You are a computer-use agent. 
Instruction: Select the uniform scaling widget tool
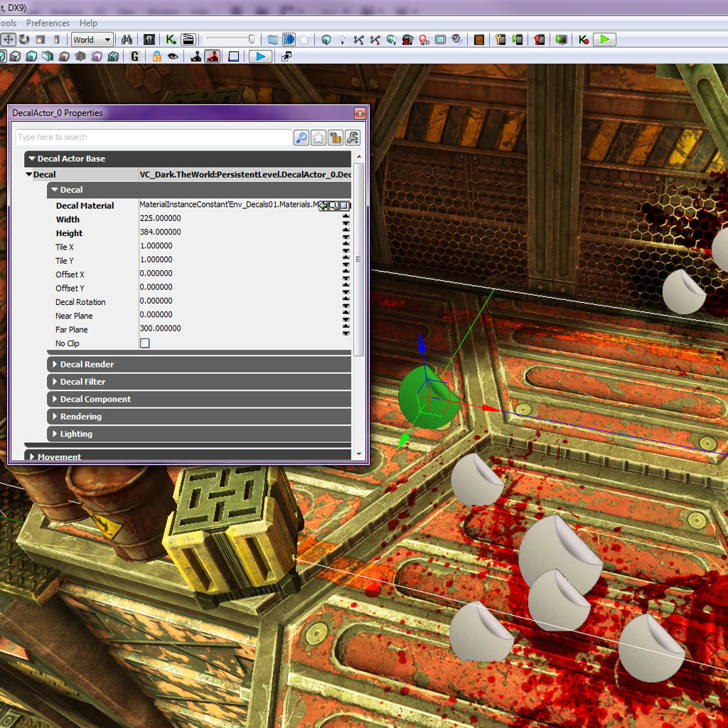(x=41, y=40)
